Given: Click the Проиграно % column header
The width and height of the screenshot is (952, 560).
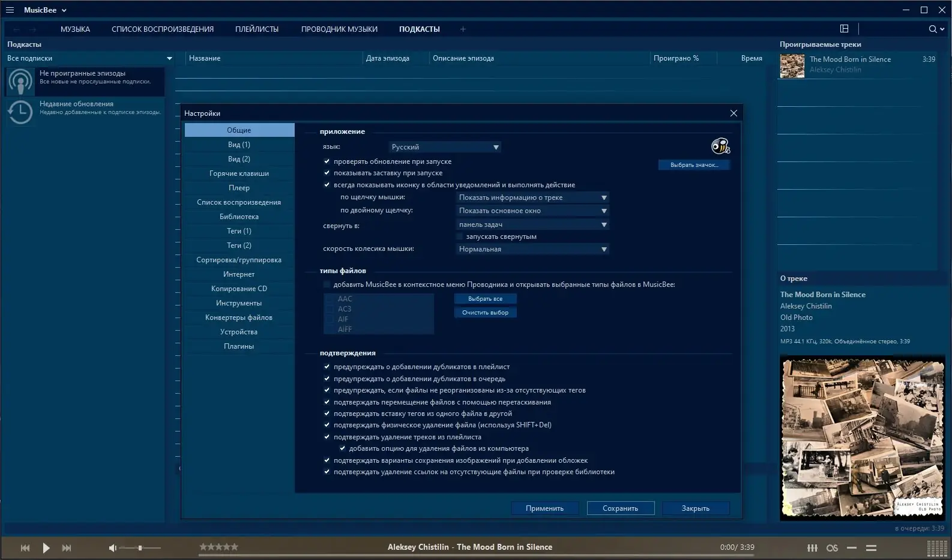Looking at the screenshot, I should pyautogui.click(x=676, y=58).
